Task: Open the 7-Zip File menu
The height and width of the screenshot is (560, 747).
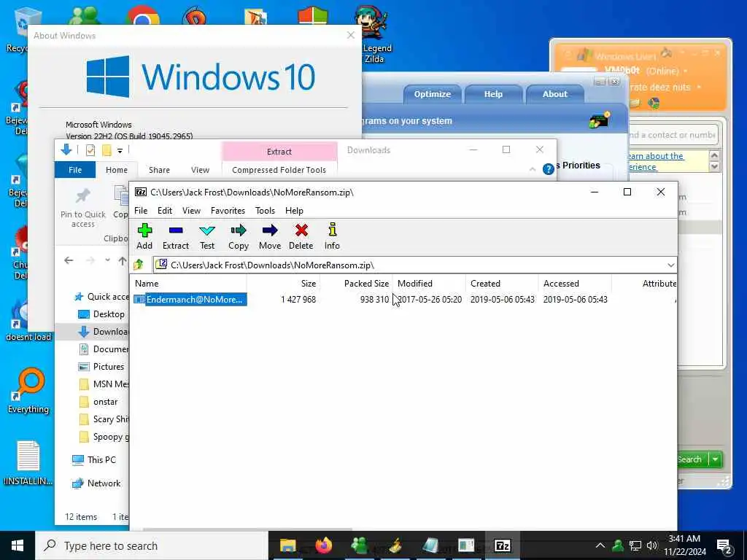Action: pyautogui.click(x=141, y=211)
